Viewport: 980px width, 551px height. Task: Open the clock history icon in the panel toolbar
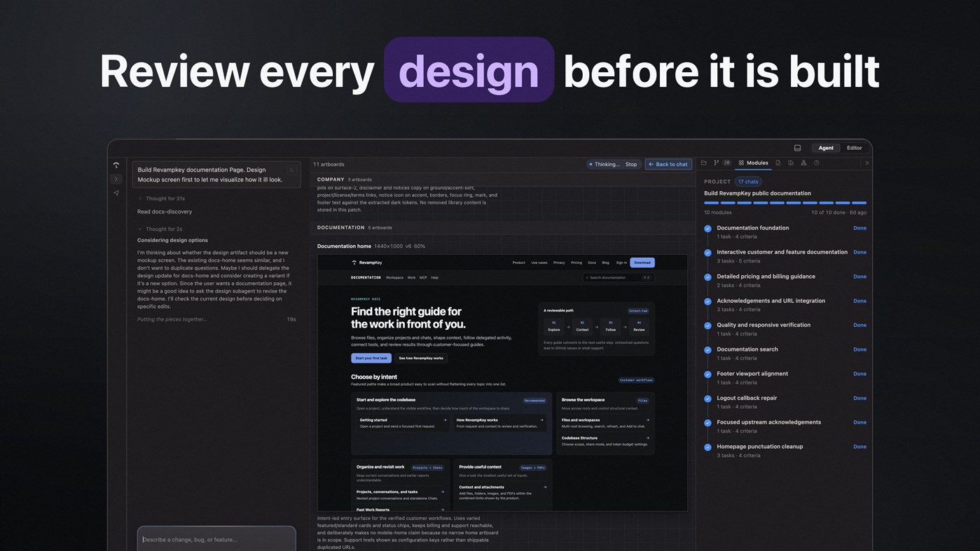coord(816,163)
